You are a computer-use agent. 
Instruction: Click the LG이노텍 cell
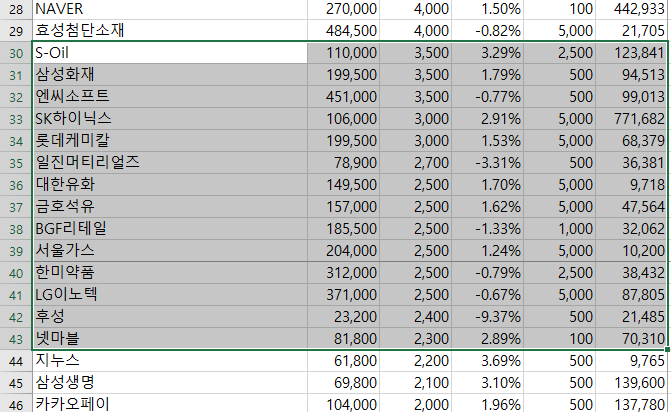coord(170,295)
